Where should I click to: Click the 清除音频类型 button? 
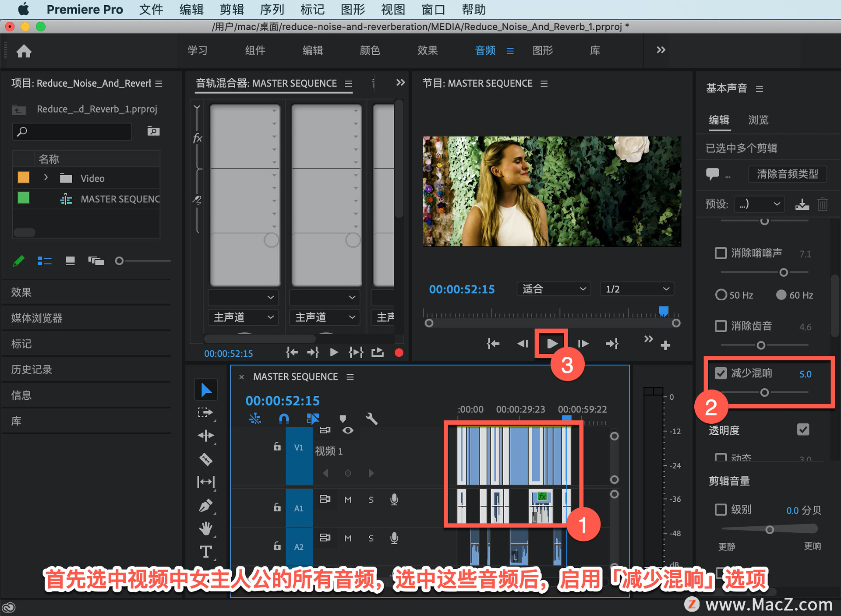point(787,174)
